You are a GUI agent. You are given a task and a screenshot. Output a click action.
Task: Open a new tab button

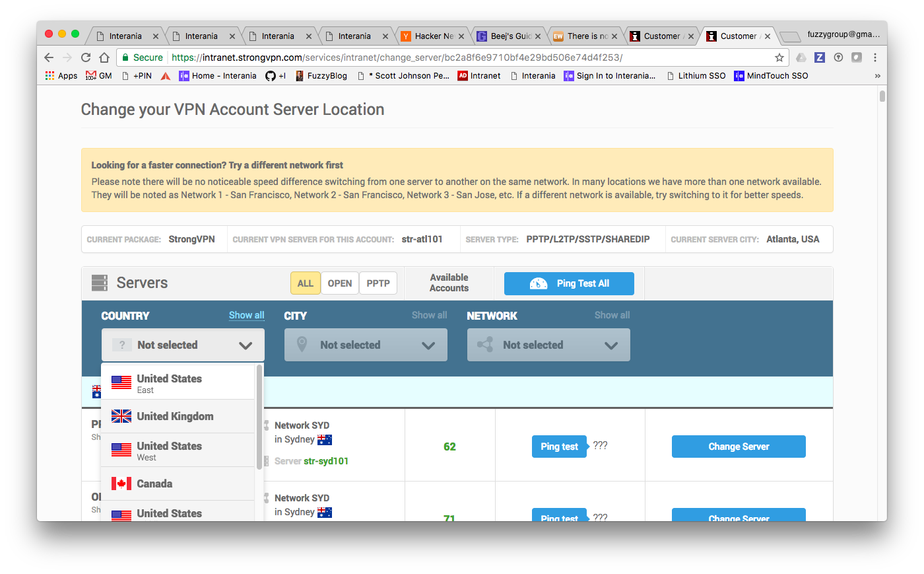pyautogui.click(x=789, y=37)
